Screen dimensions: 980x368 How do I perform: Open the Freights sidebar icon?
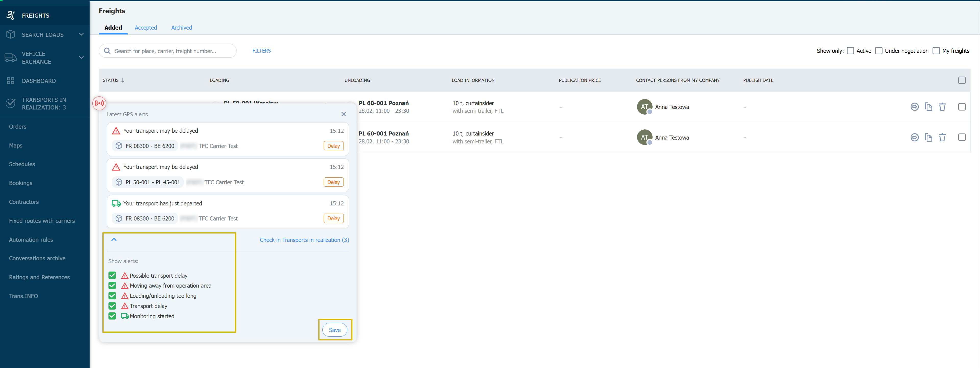[x=11, y=15]
